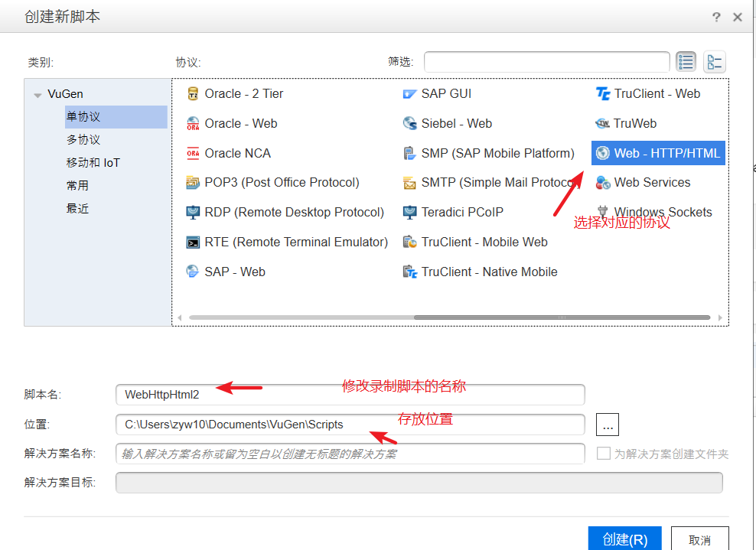Click the Oracle NCA text label

click(x=238, y=153)
